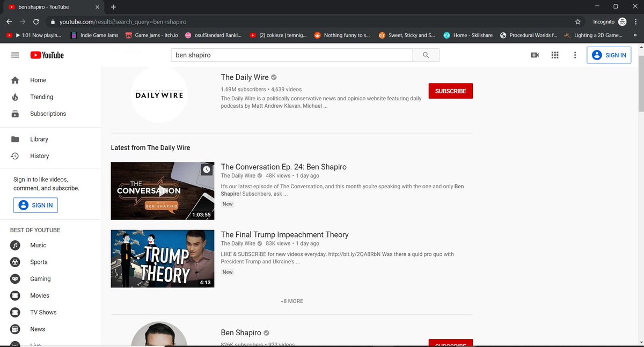The width and height of the screenshot is (644, 347).
Task: Click 'The Daily Wire' under The Conversation video
Action: (x=238, y=176)
